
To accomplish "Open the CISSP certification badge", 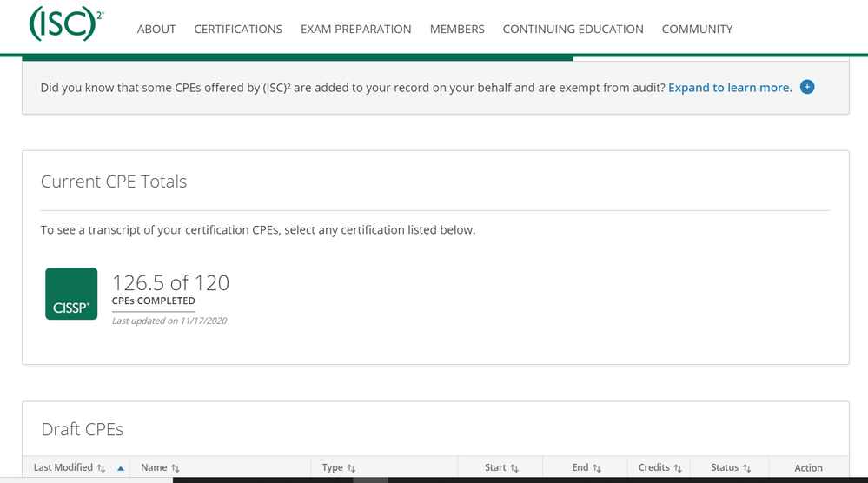I will [71, 294].
